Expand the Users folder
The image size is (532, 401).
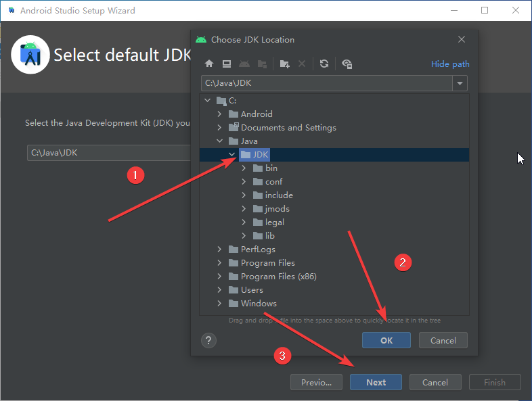point(219,290)
